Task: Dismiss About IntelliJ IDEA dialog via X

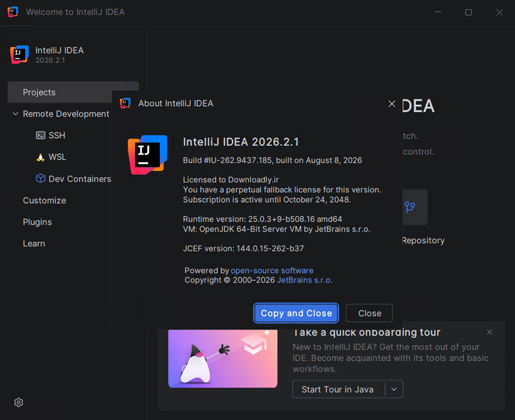Action: [392, 104]
